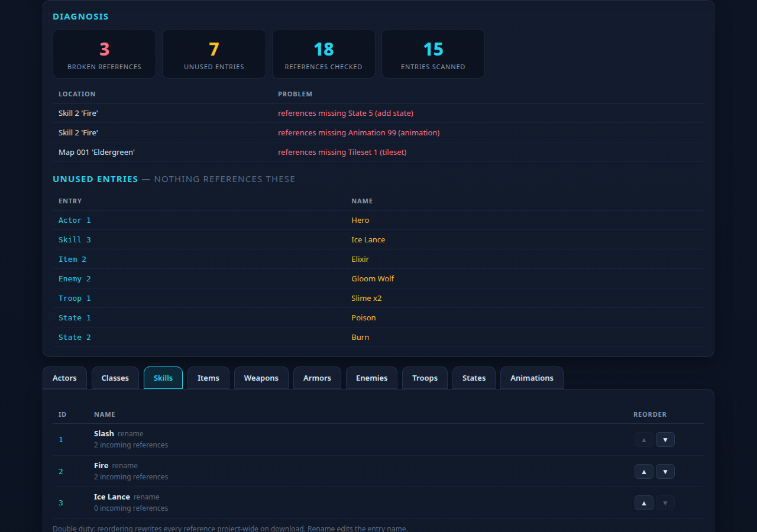Rename the Slash skill
The width and height of the screenshot is (757, 532).
(131, 434)
